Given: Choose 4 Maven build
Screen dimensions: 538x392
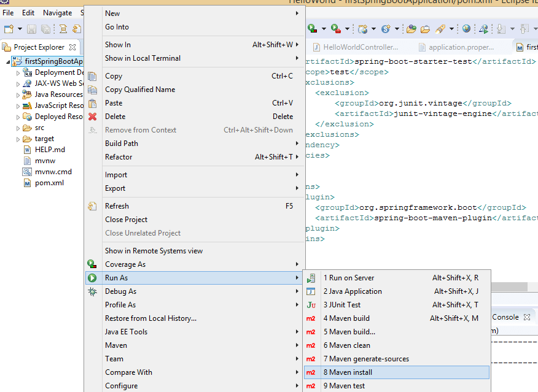Looking at the screenshot, I should pyautogui.click(x=397, y=318).
